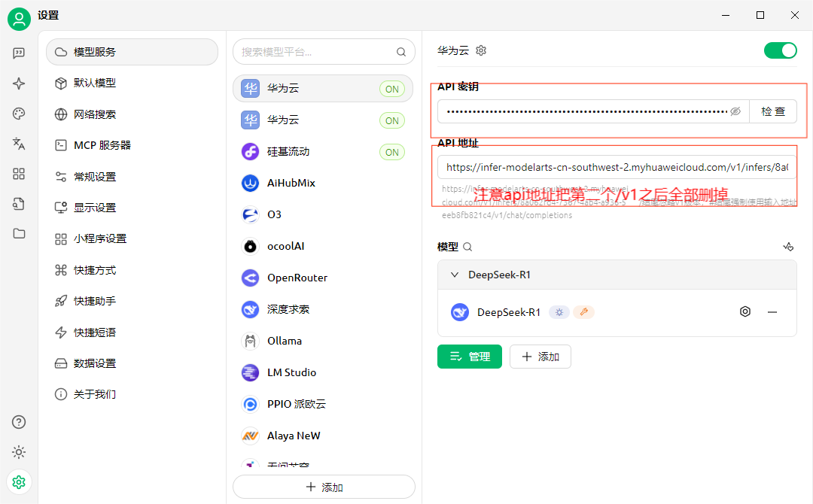Image resolution: width=813 pixels, height=504 pixels.
Task: Select the highlighted first 华为云 provider
Action: pyautogui.click(x=323, y=89)
